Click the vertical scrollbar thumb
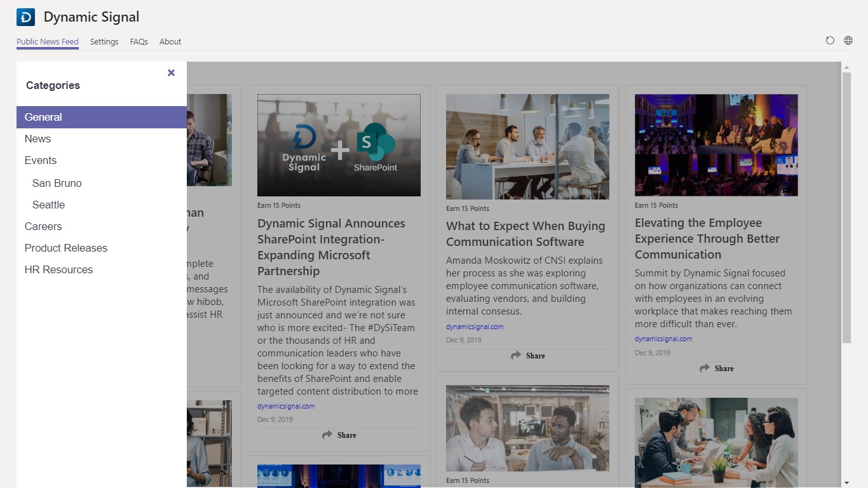The width and height of the screenshot is (868, 488). click(846, 208)
